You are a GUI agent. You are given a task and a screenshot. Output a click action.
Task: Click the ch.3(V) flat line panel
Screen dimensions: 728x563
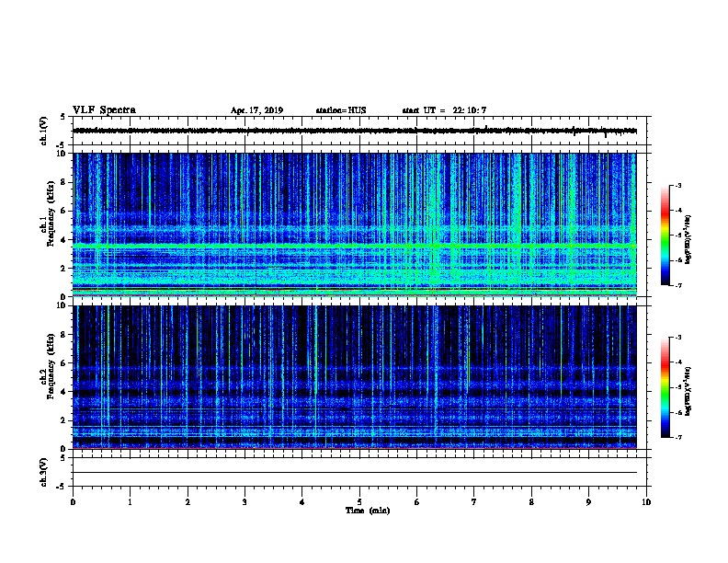point(361,472)
